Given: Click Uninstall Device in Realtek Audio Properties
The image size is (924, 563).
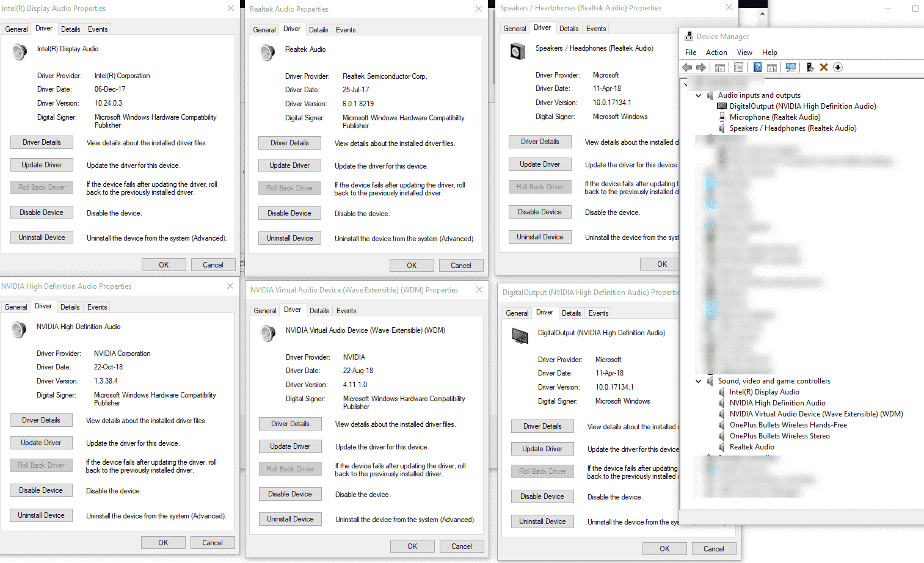Looking at the screenshot, I should point(289,238).
